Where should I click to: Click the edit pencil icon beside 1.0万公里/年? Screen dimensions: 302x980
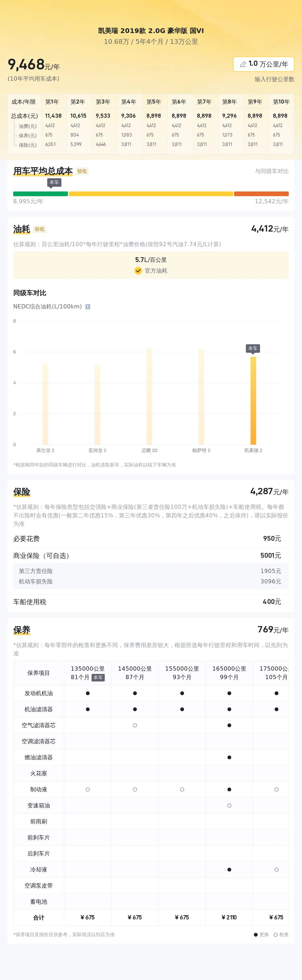pos(243,64)
